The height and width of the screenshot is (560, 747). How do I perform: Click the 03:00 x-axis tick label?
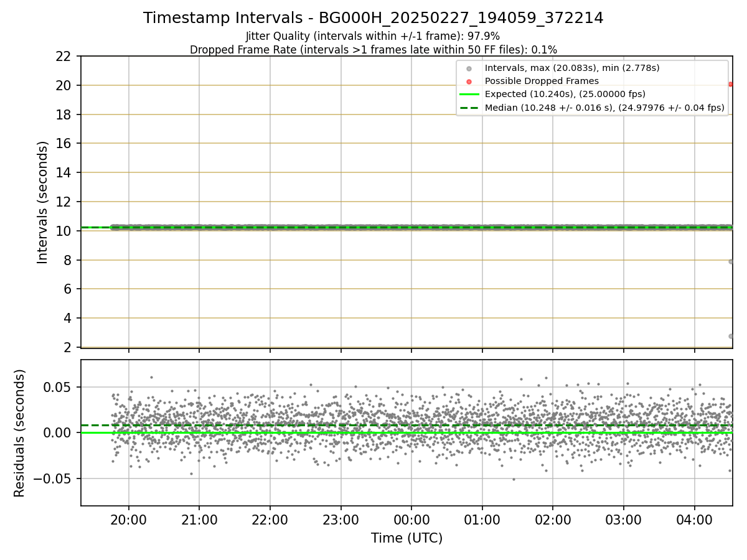[624, 520]
